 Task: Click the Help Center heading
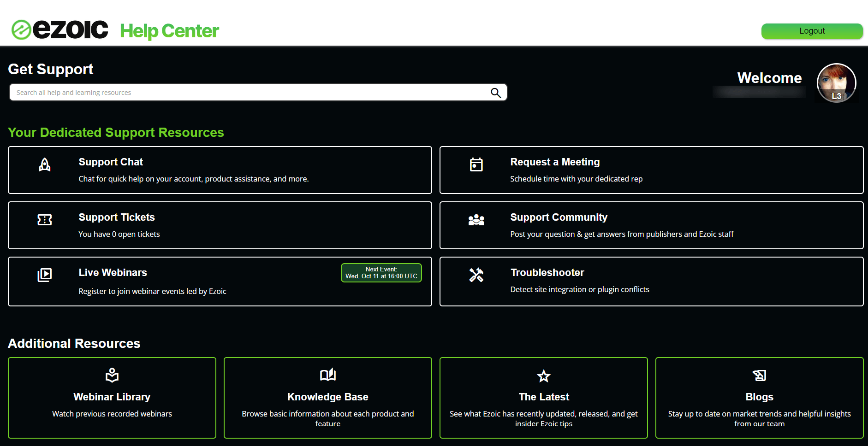169,31
